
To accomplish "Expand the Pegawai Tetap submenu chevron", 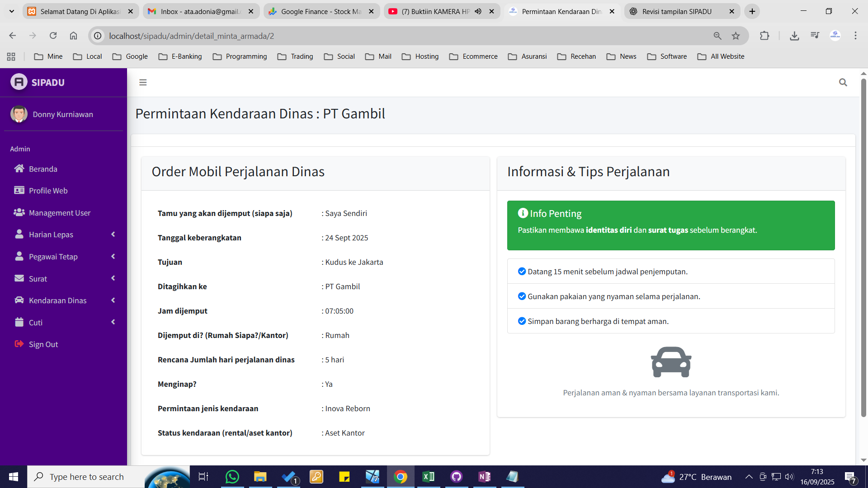I will (113, 256).
